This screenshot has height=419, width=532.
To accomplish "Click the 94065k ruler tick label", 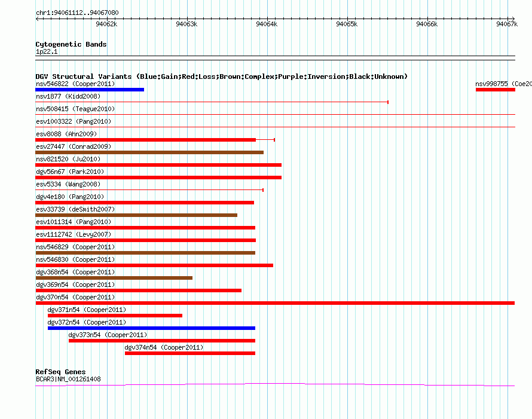I will 347,24.
